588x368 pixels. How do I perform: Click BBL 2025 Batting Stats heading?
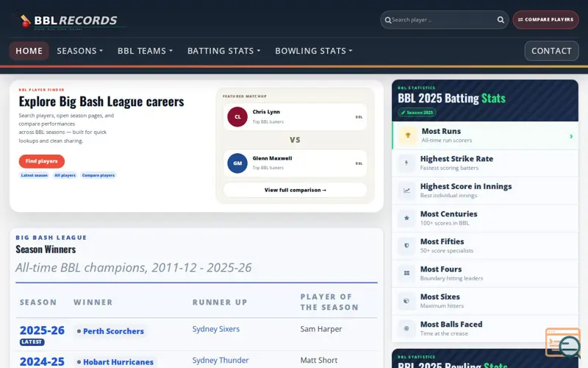point(451,99)
